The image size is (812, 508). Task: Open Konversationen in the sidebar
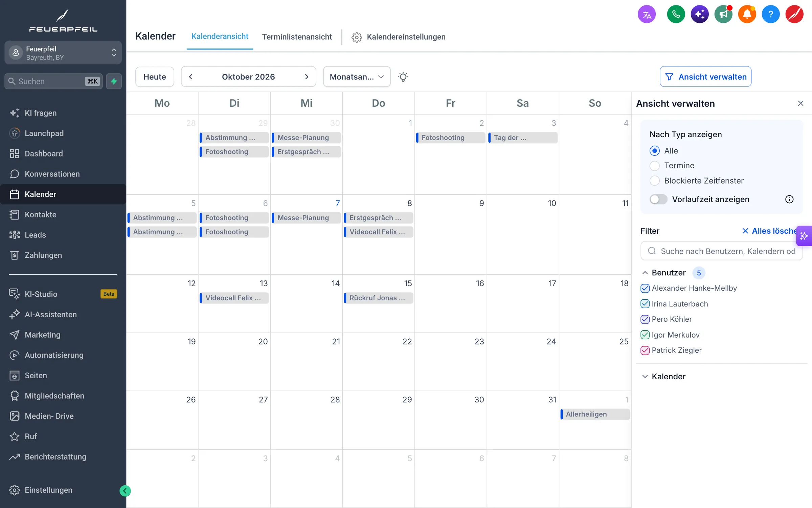(63, 174)
